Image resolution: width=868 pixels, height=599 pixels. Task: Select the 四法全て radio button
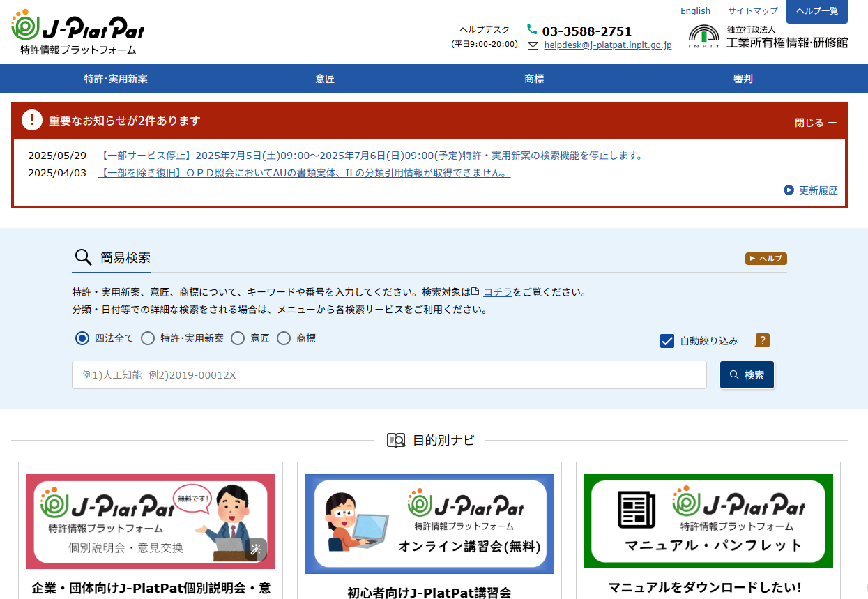82,338
